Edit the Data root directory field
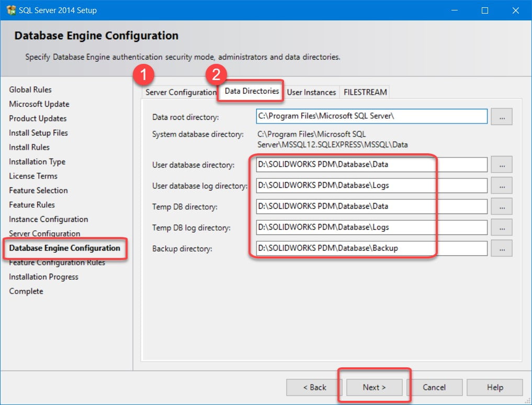532x405 pixels. pos(371,117)
